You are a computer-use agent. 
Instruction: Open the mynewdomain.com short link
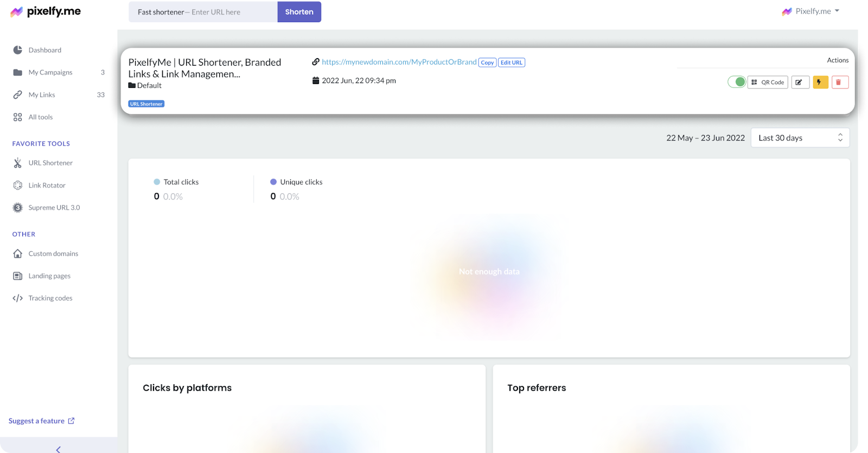pos(399,62)
